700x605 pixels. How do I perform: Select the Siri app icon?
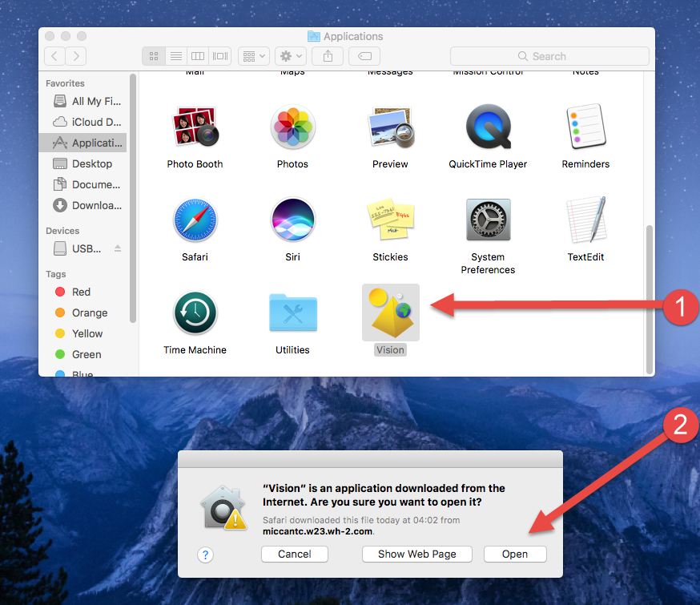coord(293,220)
